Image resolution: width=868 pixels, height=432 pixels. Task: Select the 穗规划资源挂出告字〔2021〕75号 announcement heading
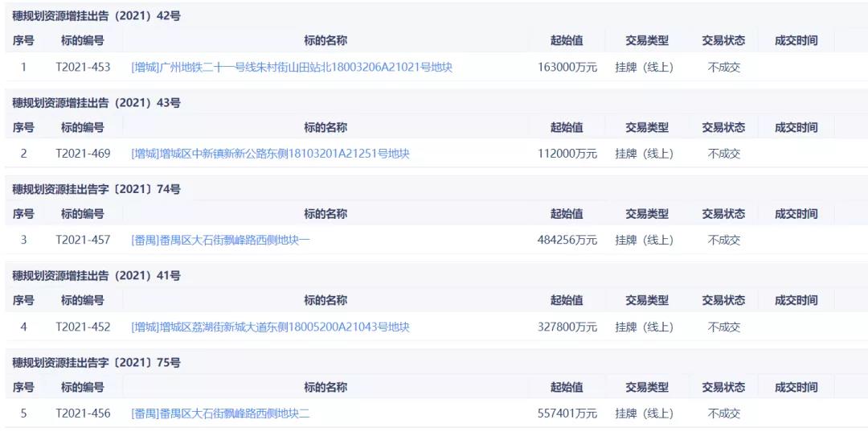(x=96, y=363)
